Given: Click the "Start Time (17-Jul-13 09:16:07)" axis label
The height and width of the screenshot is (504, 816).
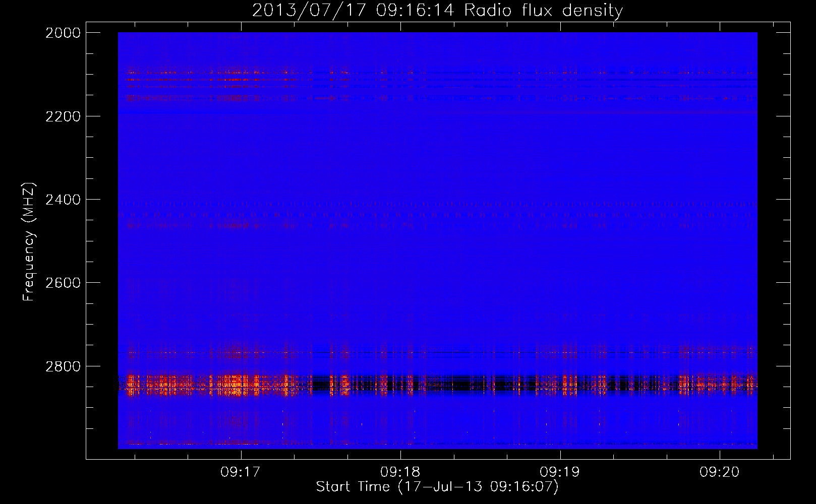Looking at the screenshot, I should 437,487.
